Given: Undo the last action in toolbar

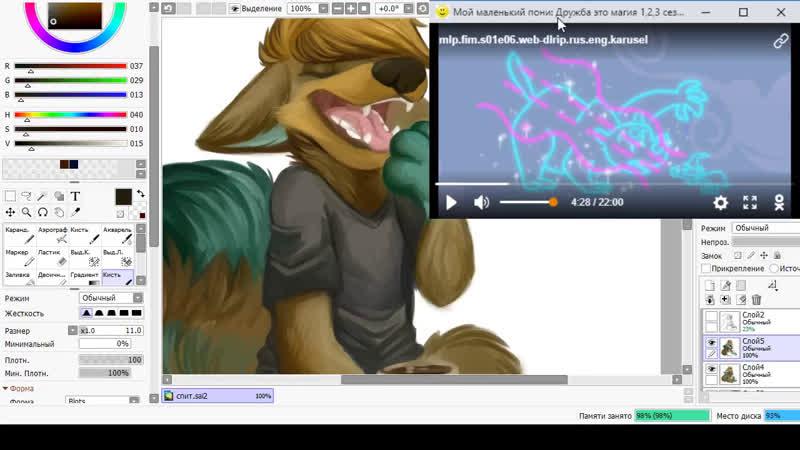Looking at the screenshot, I should pyautogui.click(x=168, y=8).
